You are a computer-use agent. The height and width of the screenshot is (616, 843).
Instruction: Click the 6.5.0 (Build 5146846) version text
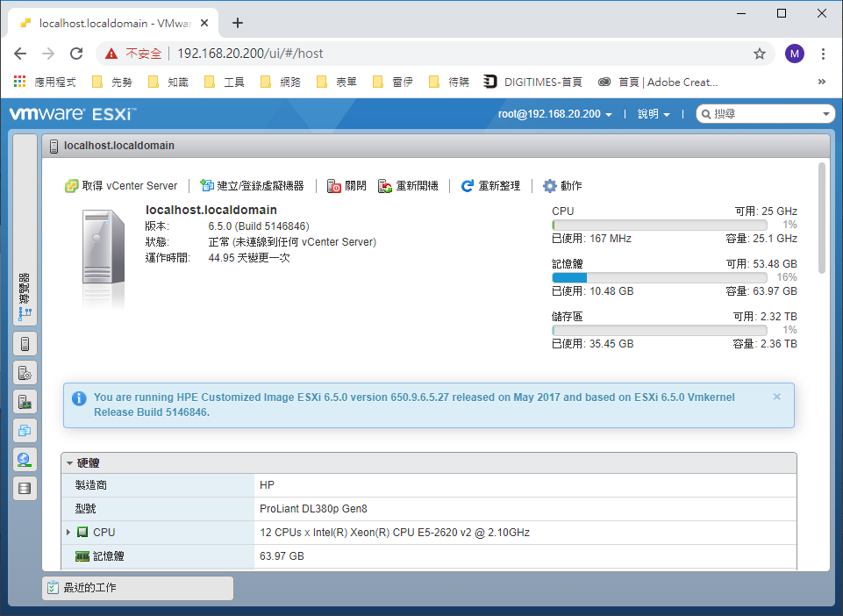pyautogui.click(x=259, y=226)
